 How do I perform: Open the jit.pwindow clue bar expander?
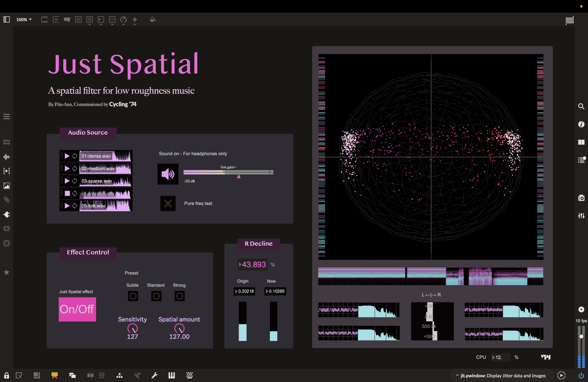[457, 376]
